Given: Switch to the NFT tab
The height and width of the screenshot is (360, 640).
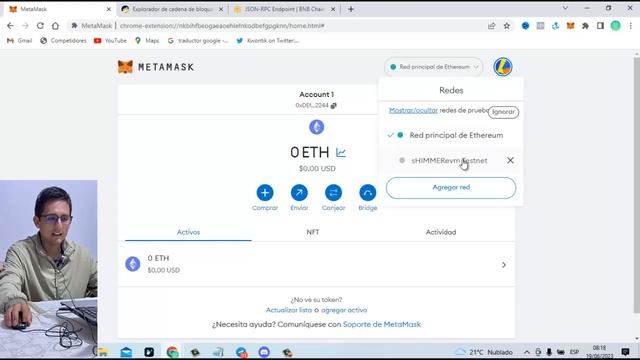Looking at the screenshot, I should (x=313, y=232).
